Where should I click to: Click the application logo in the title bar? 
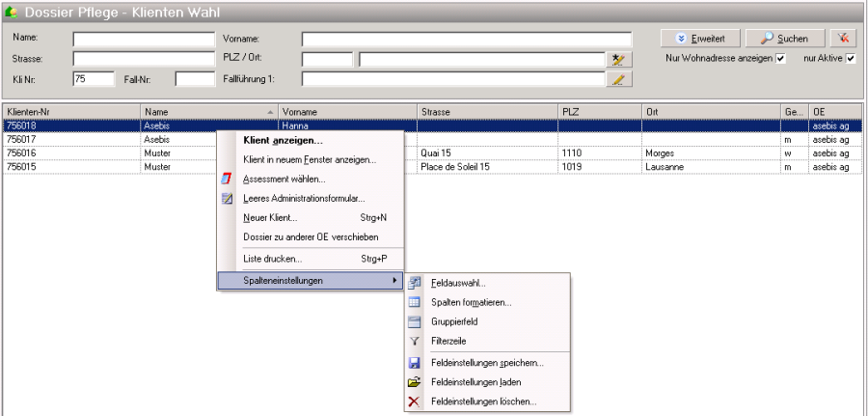11,12
